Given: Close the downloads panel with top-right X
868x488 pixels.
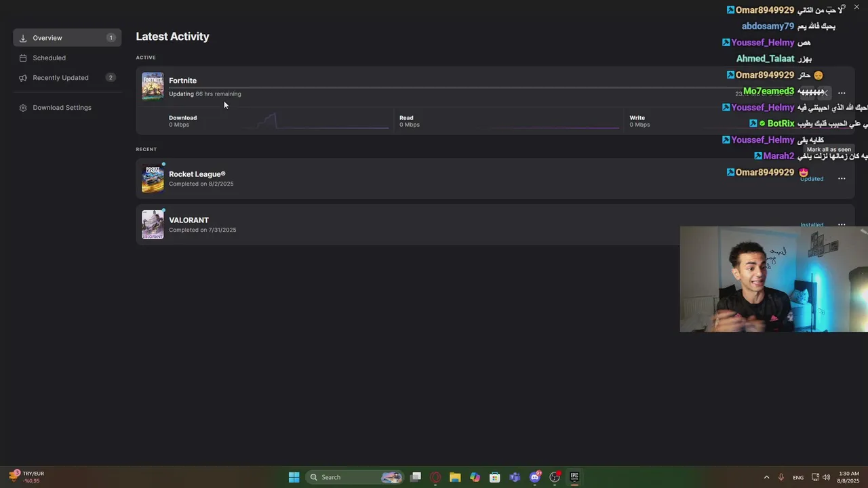Looking at the screenshot, I should 856,7.
